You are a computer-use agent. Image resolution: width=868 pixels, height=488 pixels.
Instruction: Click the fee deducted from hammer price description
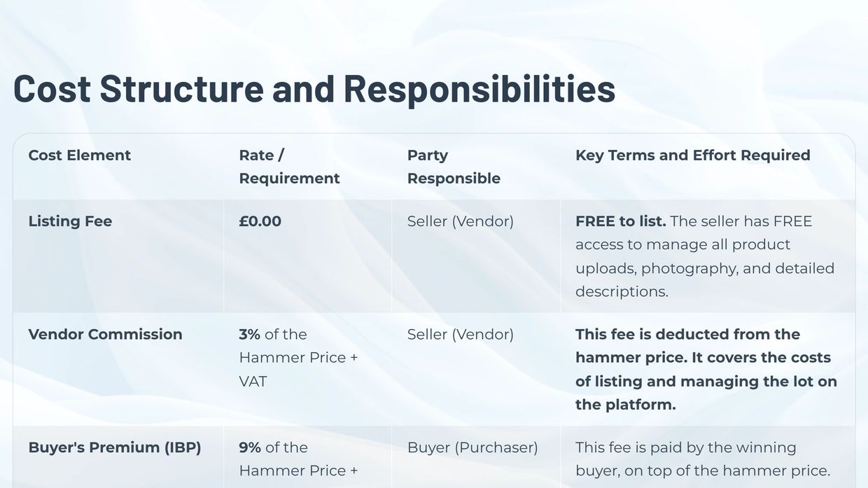[706, 369]
